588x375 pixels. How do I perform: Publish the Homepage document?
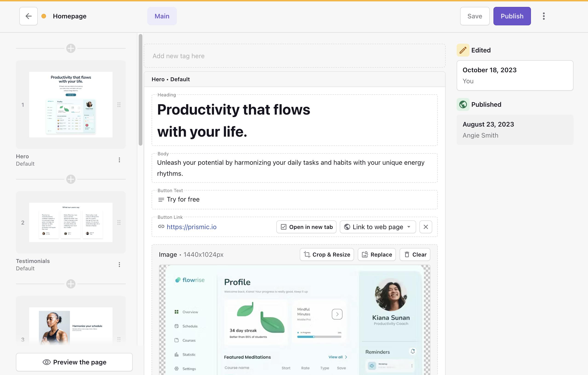point(512,16)
